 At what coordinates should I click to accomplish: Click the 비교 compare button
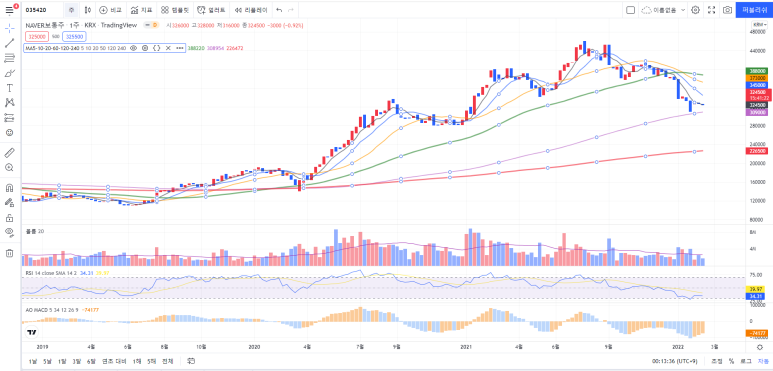click(x=110, y=10)
